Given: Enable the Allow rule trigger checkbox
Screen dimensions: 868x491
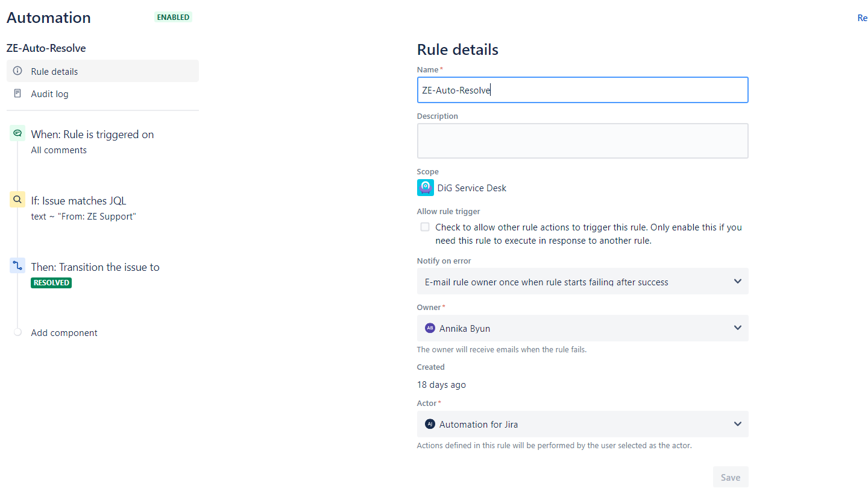Looking at the screenshot, I should coord(425,227).
